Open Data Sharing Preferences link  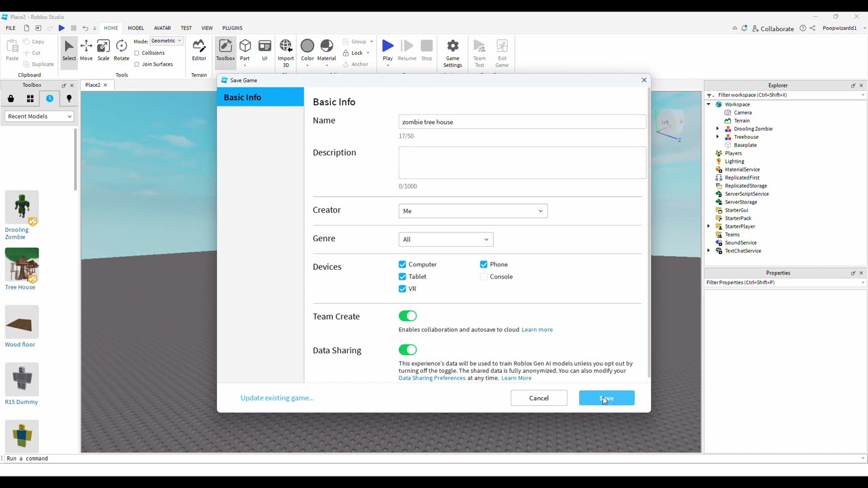click(432, 378)
